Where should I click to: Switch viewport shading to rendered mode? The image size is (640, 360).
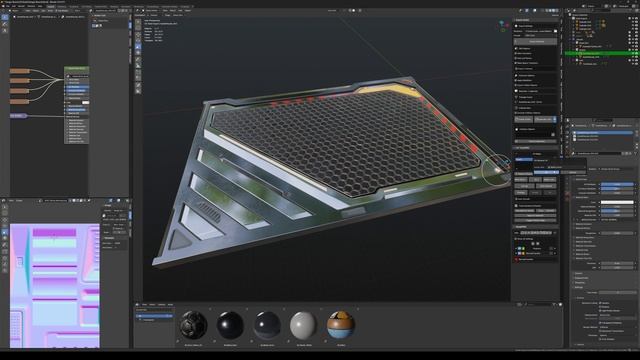pos(558,11)
